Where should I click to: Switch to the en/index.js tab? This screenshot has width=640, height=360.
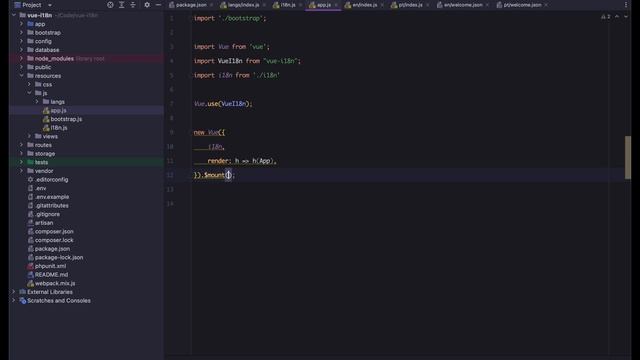click(364, 5)
